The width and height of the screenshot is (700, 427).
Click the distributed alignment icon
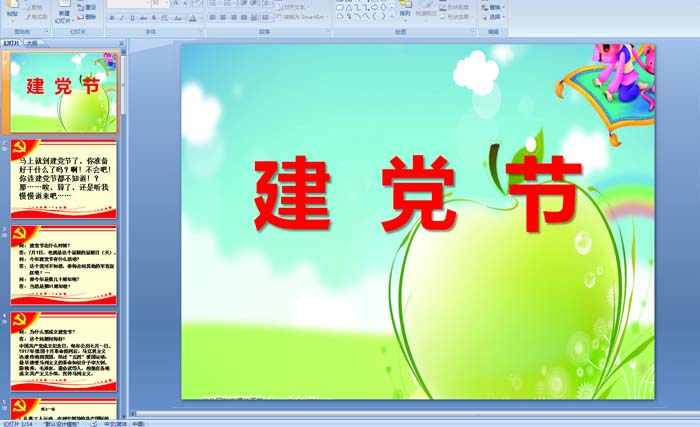(x=254, y=17)
